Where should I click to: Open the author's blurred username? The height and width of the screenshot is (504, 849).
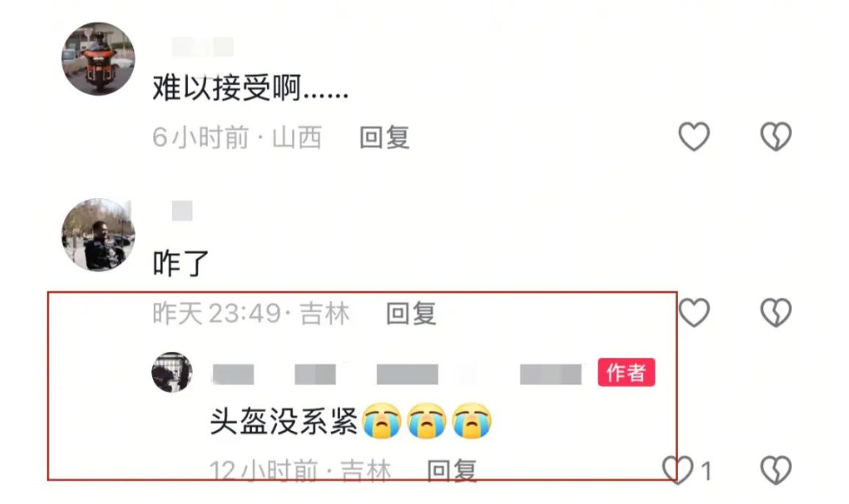(397, 374)
